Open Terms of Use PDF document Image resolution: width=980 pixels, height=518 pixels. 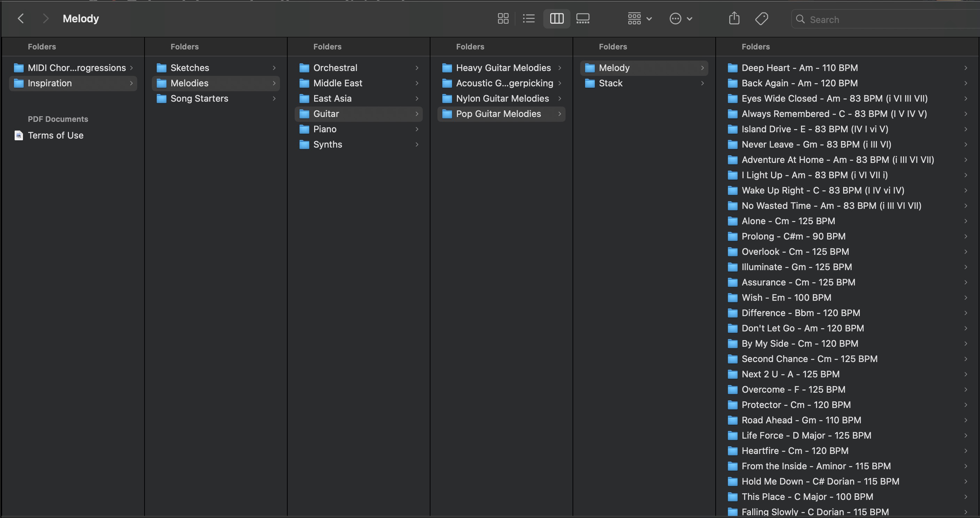[x=55, y=135]
